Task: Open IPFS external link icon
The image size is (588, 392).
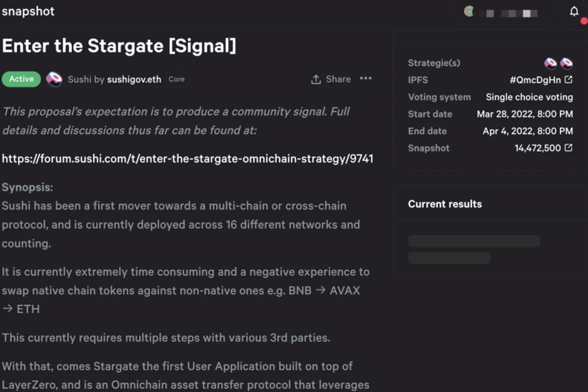Action: coord(569,80)
